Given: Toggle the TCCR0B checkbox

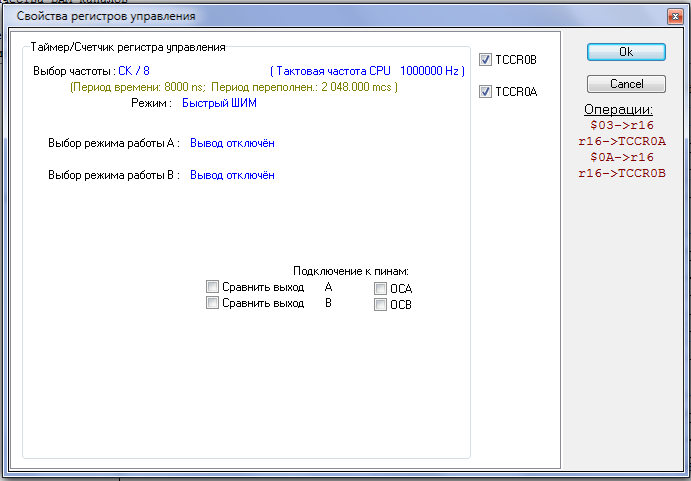Looking at the screenshot, I should tap(486, 60).
